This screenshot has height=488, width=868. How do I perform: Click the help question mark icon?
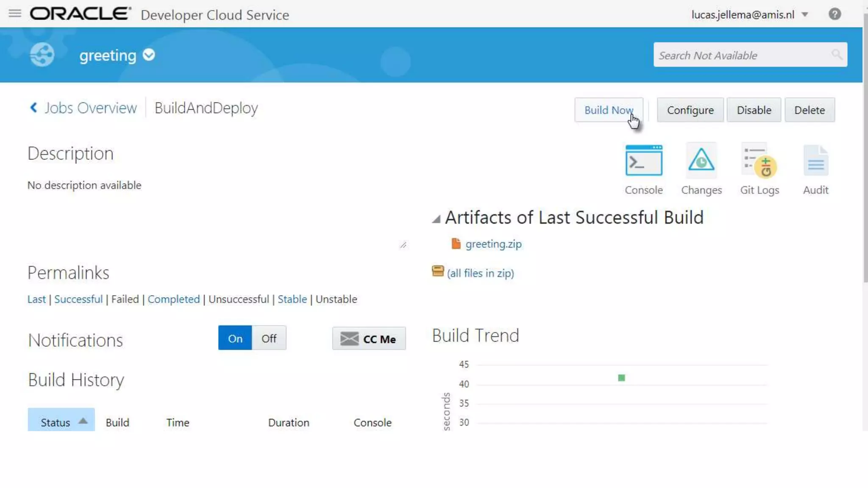pos(835,14)
